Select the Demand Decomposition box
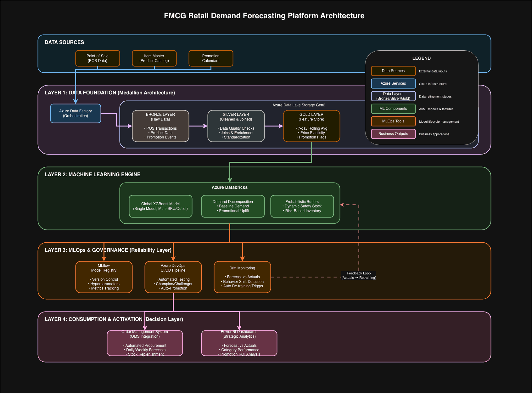The width and height of the screenshot is (532, 394). click(233, 206)
